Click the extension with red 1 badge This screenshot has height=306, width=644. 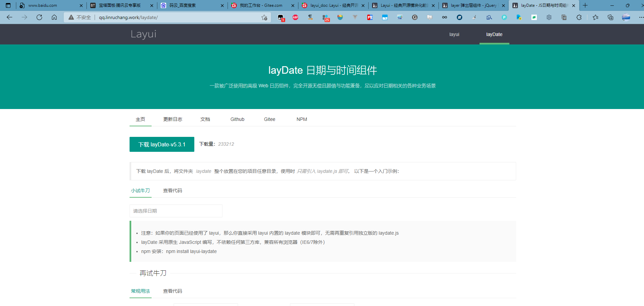pyautogui.click(x=281, y=18)
